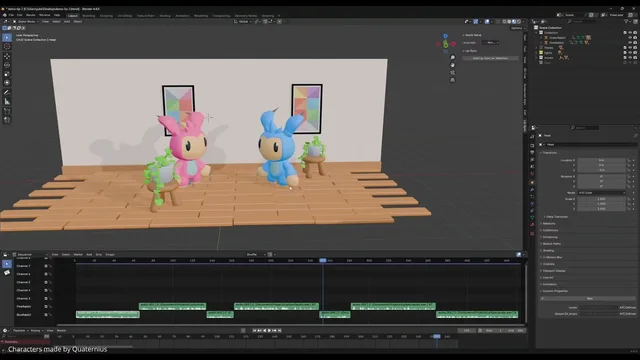Open the Render properties tab icon

pos(532,145)
